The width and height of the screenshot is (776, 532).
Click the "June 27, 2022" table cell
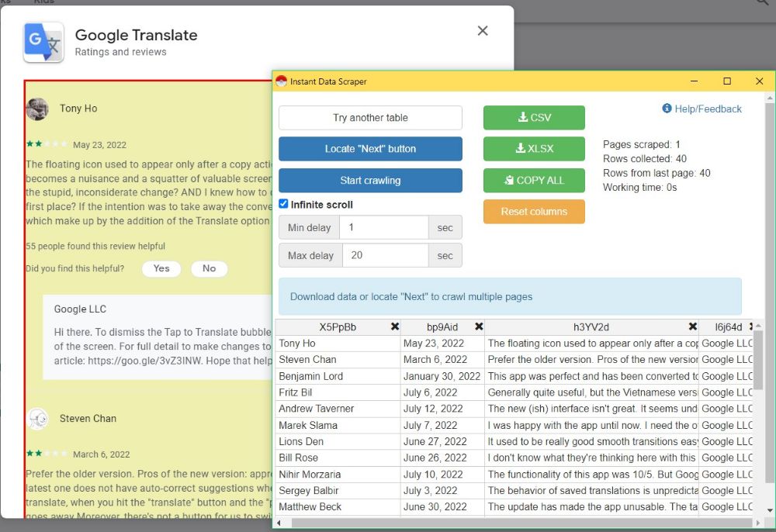point(442,441)
